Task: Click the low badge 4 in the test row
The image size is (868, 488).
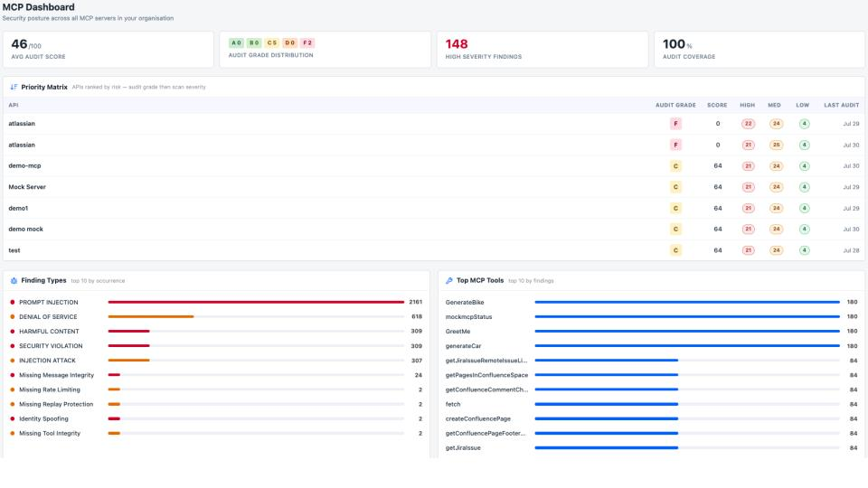Action: (805, 250)
